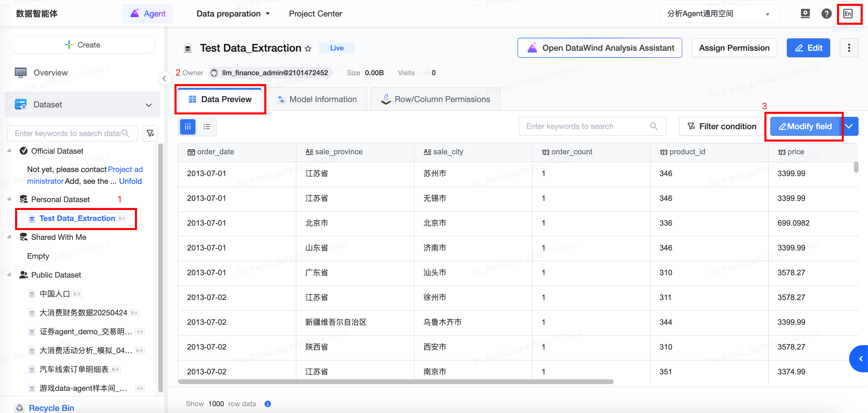This screenshot has height=413, width=868.
Task: Click the dataset icon beside the title
Action: (188, 48)
